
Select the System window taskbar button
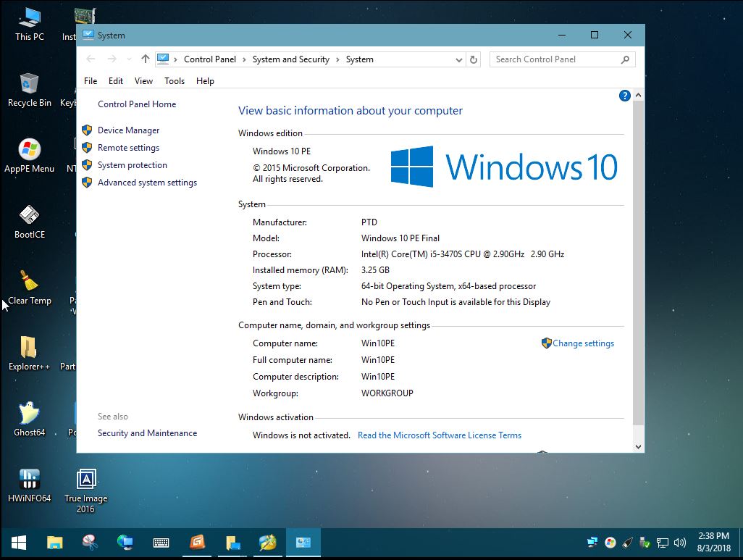[303, 543]
